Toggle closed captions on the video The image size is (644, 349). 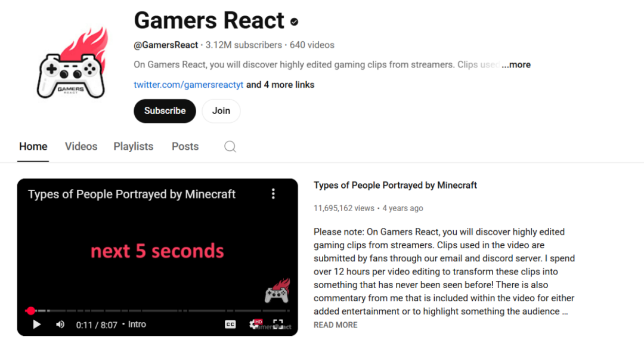(x=230, y=325)
